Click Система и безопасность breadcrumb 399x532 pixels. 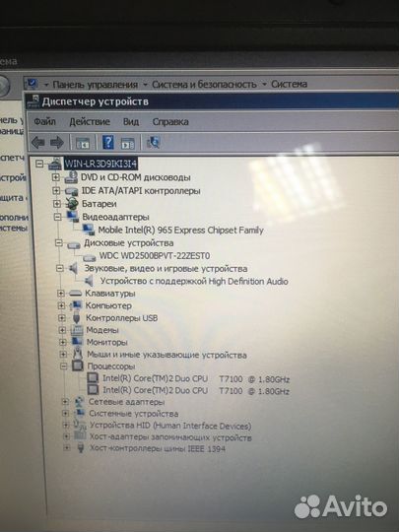point(204,84)
